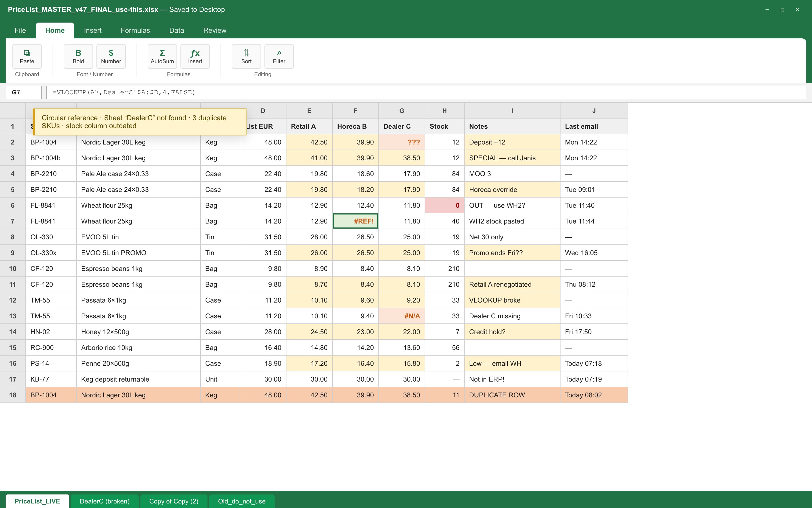Viewport: 812px width, 508px height.
Task: Click the 'Today 08:02' last email cell
Action: pyautogui.click(x=594, y=395)
